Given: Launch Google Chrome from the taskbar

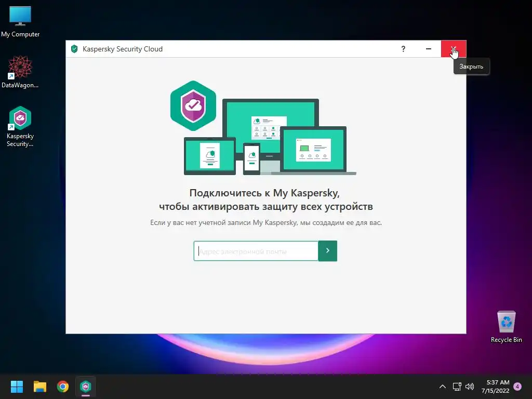Looking at the screenshot, I should [63, 387].
